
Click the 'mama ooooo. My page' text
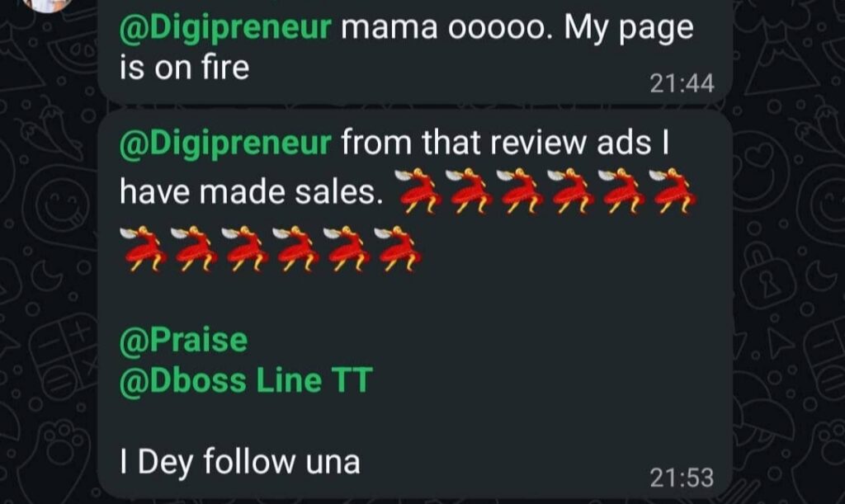tap(517, 28)
